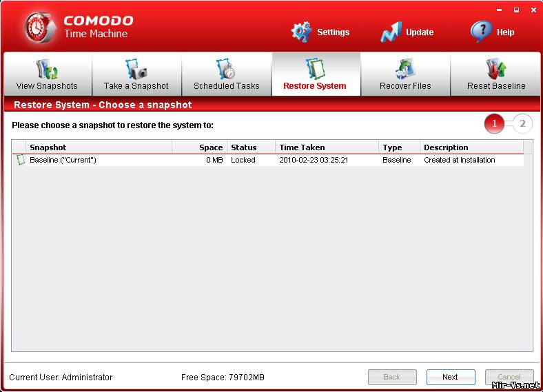Click the Back button
Image resolution: width=543 pixels, height=392 pixels.
392,377
